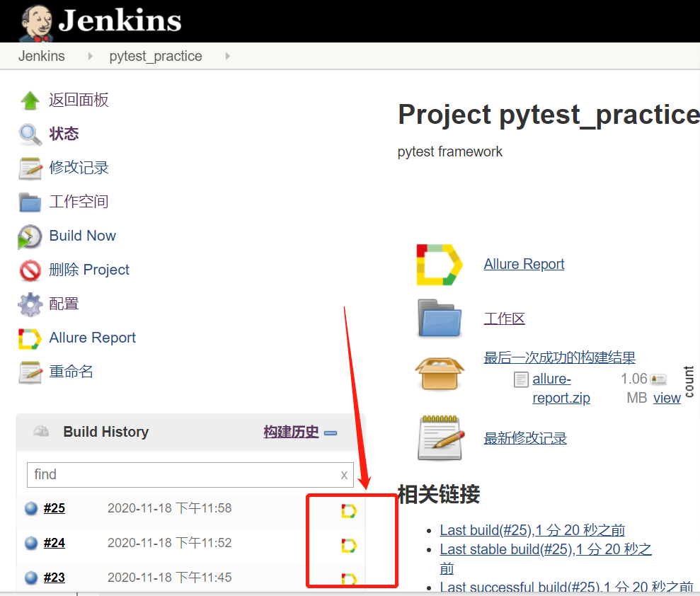Click the Build Now clock icon
The height and width of the screenshot is (596, 700).
(x=30, y=236)
